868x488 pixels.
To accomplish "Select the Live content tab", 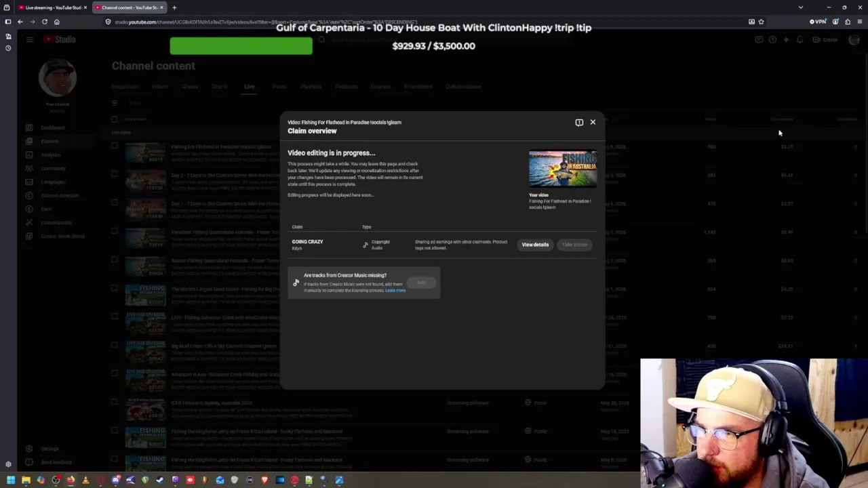I will pos(250,87).
